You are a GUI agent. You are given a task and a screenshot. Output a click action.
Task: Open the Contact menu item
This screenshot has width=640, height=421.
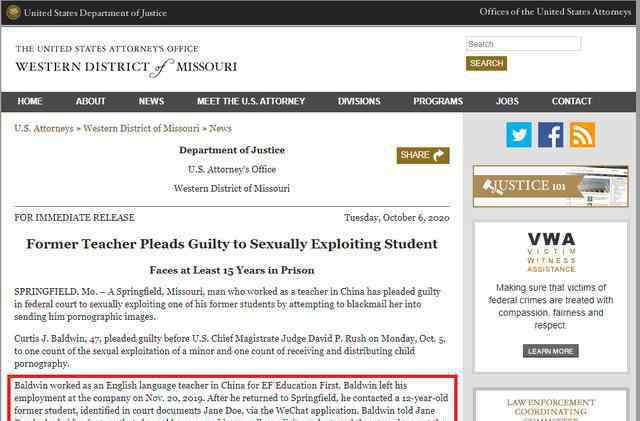coord(572,101)
